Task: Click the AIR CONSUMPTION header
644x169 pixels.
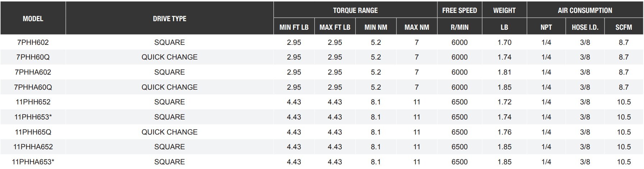Action: click(x=585, y=10)
